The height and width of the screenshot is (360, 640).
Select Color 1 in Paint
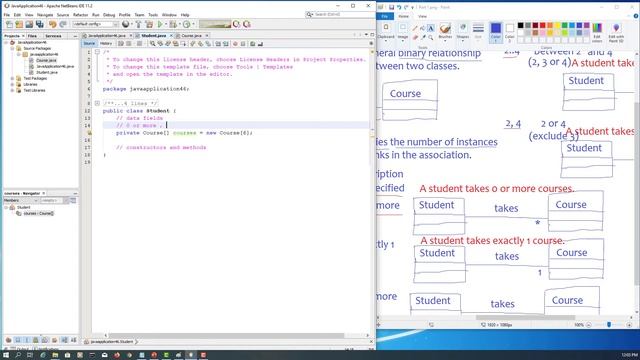coord(496,33)
